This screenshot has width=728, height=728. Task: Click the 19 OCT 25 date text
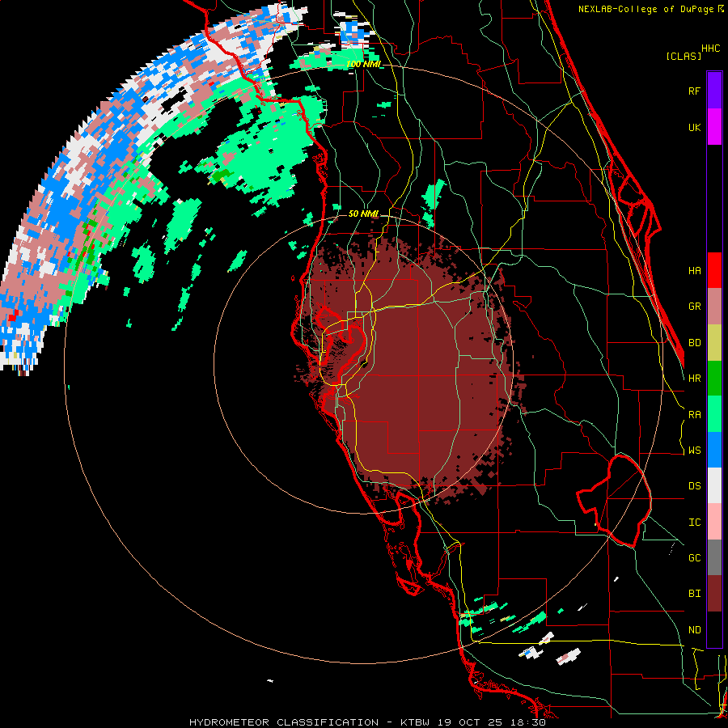pos(472,722)
